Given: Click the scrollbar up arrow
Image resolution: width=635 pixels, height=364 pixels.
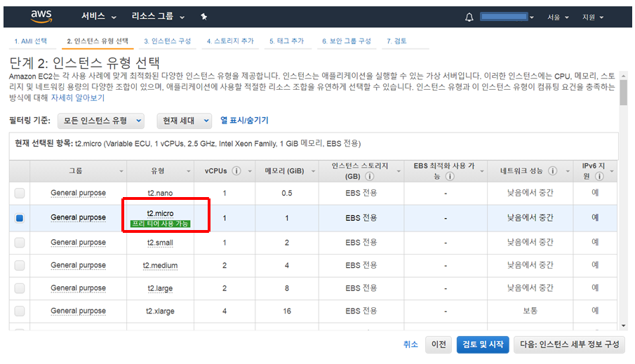Looking at the screenshot, I should [x=623, y=76].
